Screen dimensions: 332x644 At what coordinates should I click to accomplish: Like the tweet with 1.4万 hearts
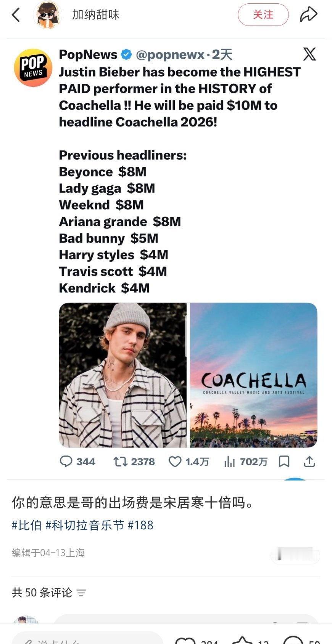(x=175, y=462)
